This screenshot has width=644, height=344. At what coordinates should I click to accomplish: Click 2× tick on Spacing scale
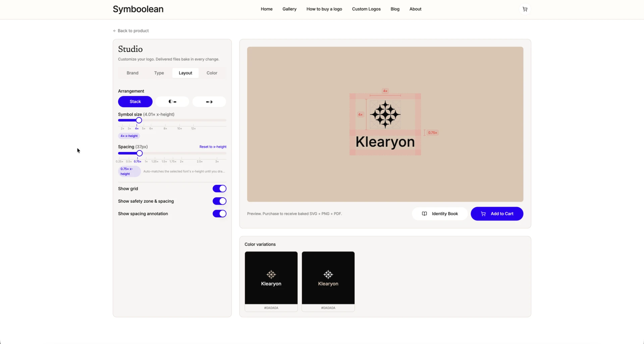click(x=181, y=161)
